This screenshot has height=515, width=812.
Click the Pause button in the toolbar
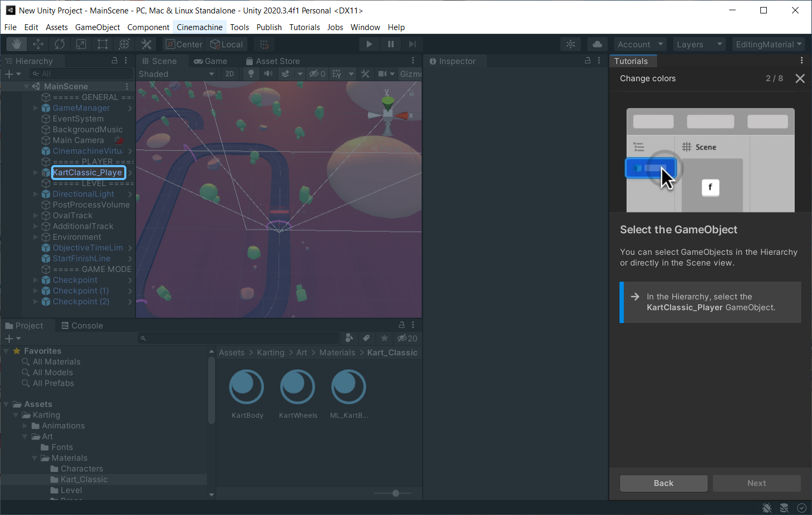390,44
